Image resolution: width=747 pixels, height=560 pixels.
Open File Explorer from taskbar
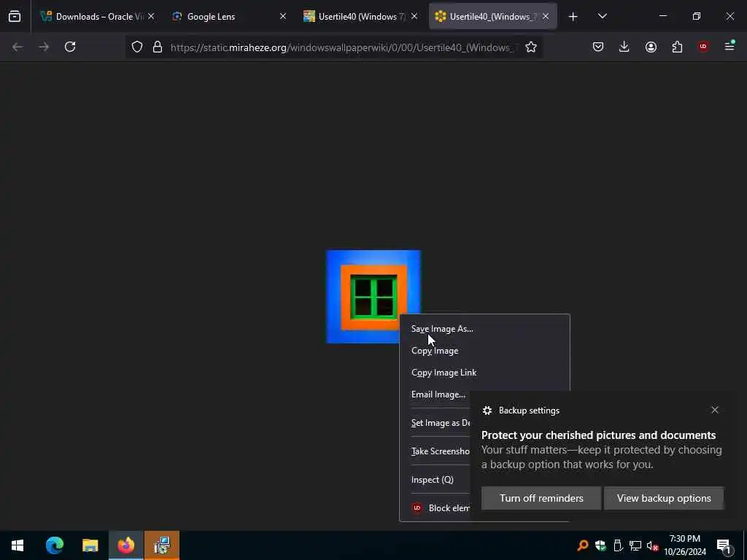(90, 545)
